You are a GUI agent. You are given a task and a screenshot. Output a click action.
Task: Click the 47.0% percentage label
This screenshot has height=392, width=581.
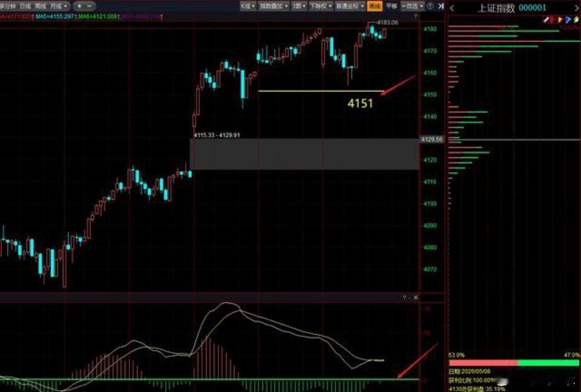tap(572, 355)
